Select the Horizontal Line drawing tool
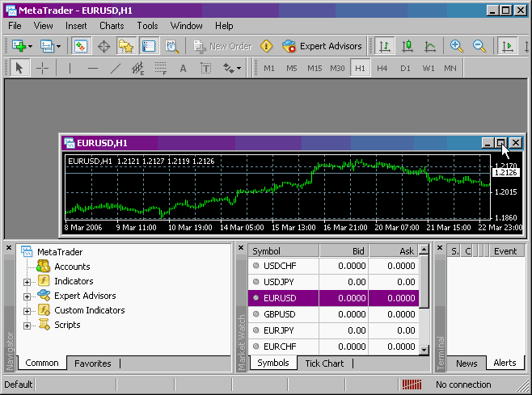 [x=93, y=68]
